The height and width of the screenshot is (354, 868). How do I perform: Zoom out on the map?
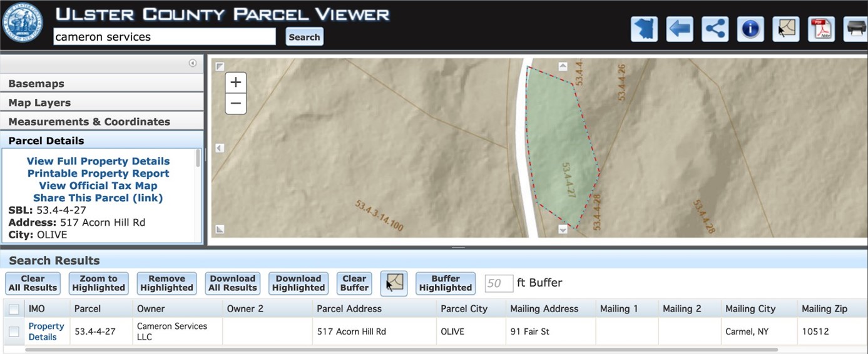236,103
